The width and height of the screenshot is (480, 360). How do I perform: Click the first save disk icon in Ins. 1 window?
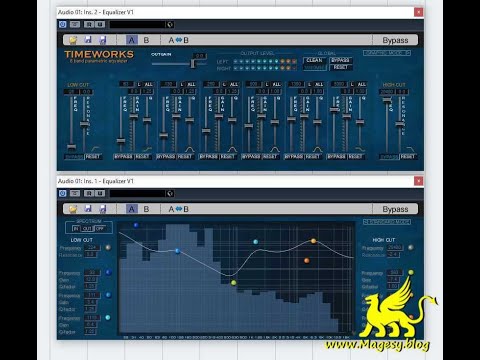[x=88, y=209]
